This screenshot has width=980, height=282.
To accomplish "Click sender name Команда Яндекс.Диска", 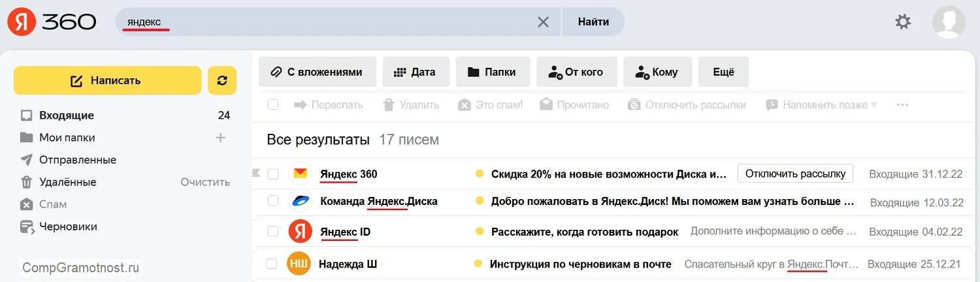I will [379, 202].
